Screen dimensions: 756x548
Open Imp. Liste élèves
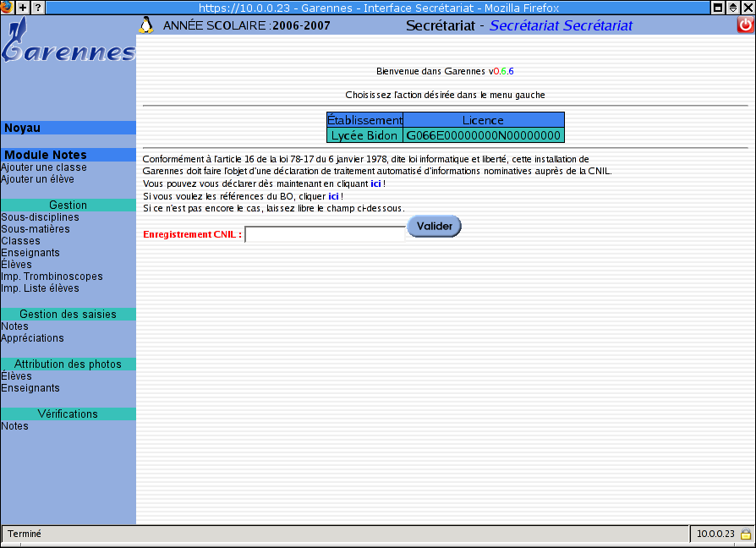click(41, 288)
